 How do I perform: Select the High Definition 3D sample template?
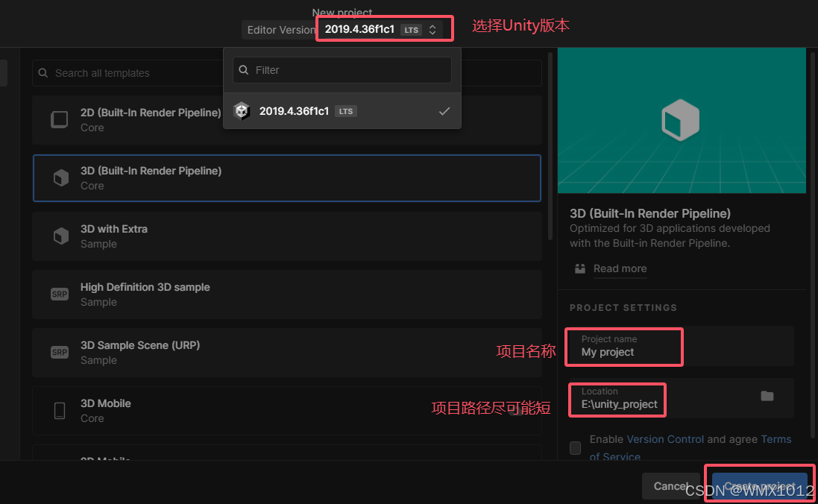(x=287, y=294)
